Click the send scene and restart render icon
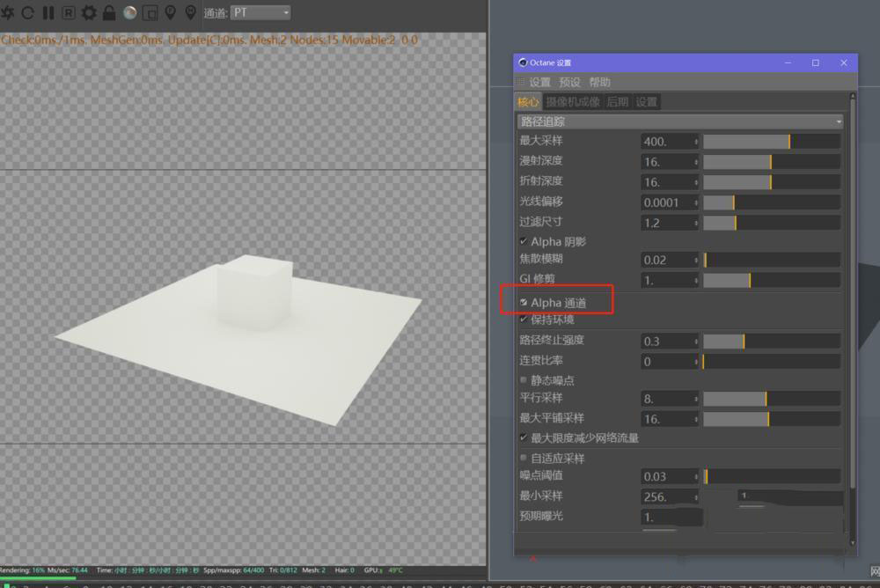The width and height of the screenshot is (880, 588). [x=7, y=12]
